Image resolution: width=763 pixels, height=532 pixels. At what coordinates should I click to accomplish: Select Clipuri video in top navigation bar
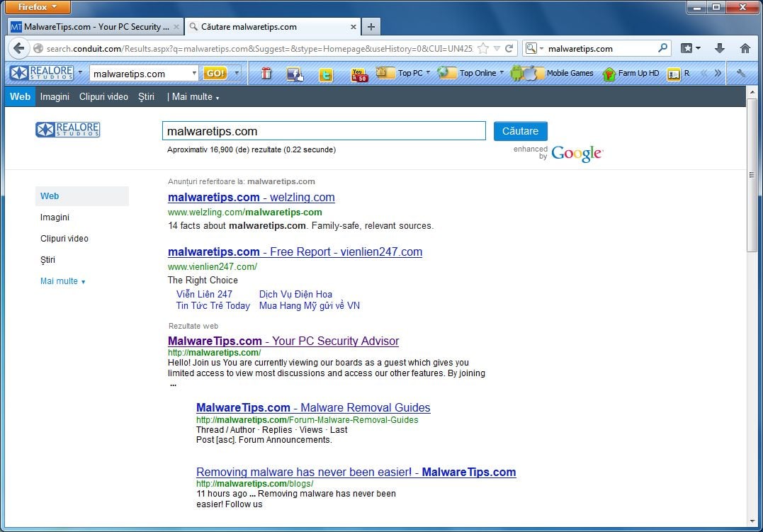click(103, 97)
